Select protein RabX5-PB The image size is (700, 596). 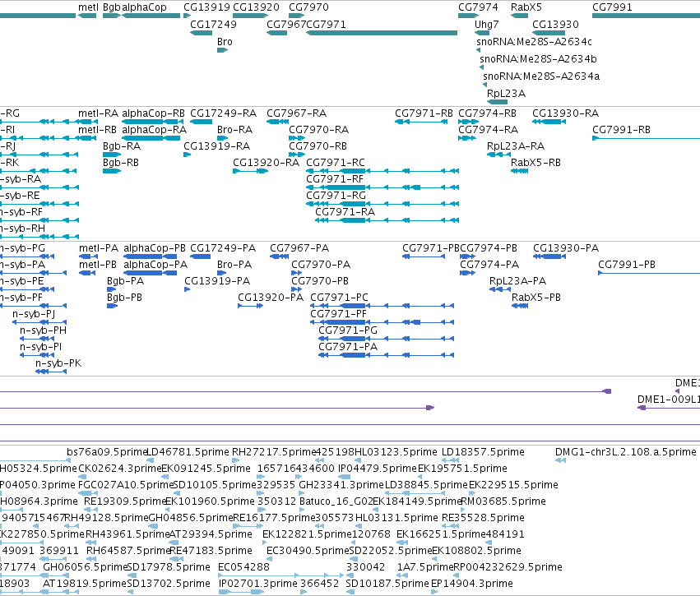[520, 306]
